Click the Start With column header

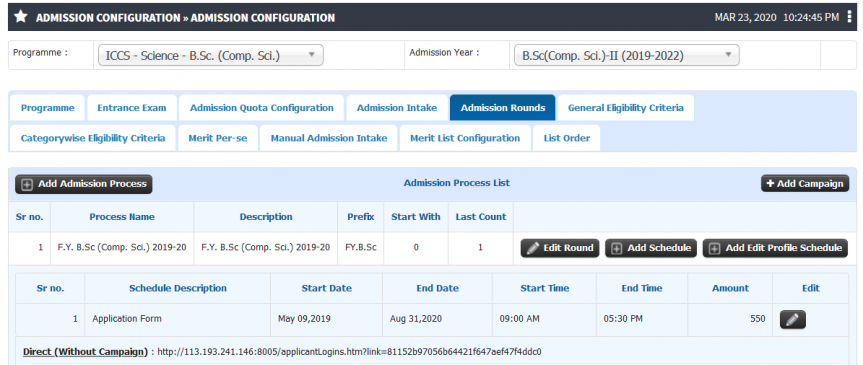(x=416, y=217)
